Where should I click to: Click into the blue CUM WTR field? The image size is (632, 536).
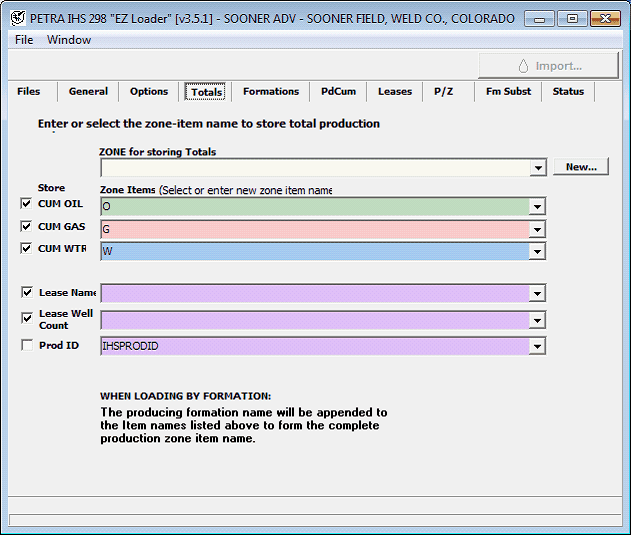coord(315,251)
